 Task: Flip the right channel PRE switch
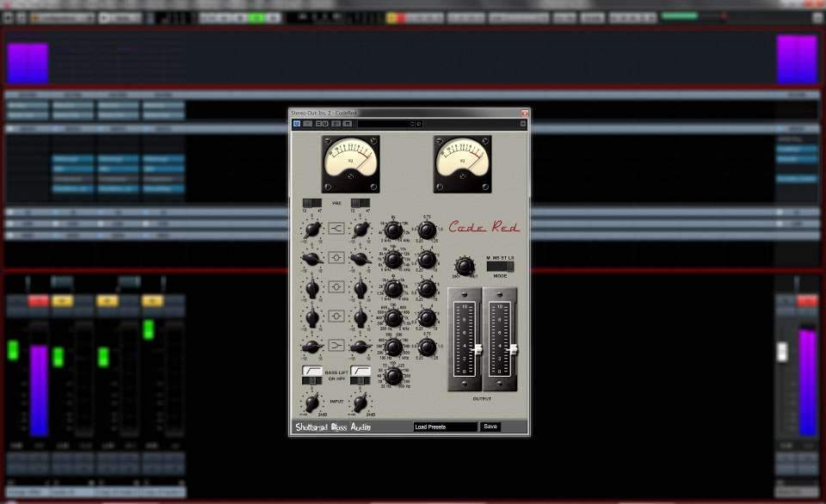(x=361, y=203)
